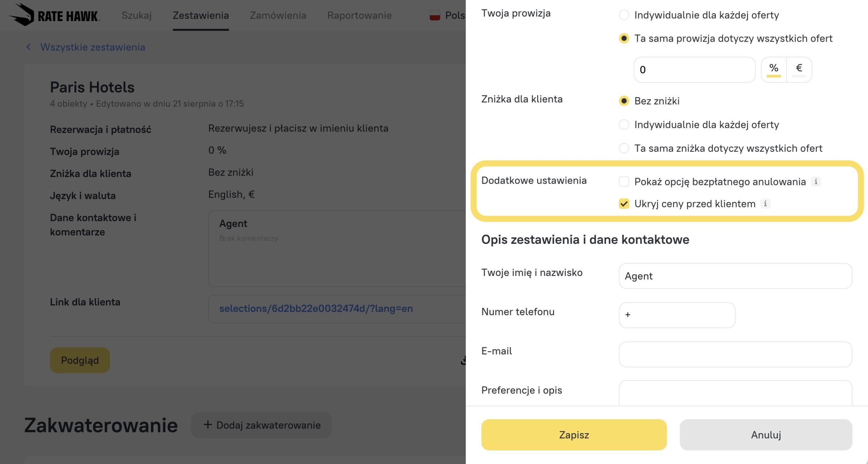Screen dimensions: 868x464
Task: Select percent commission unit
Action: point(773,69)
